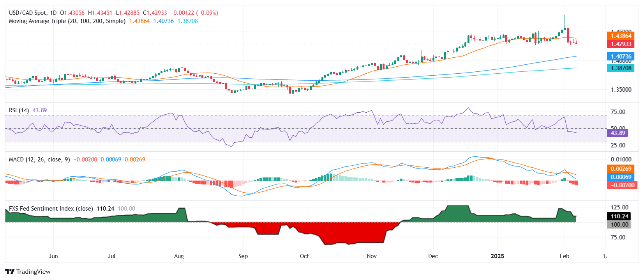Viewport: 644px width, 280px height.
Task: Select the USD/CAD Spot chart title
Action: [x=33, y=13]
